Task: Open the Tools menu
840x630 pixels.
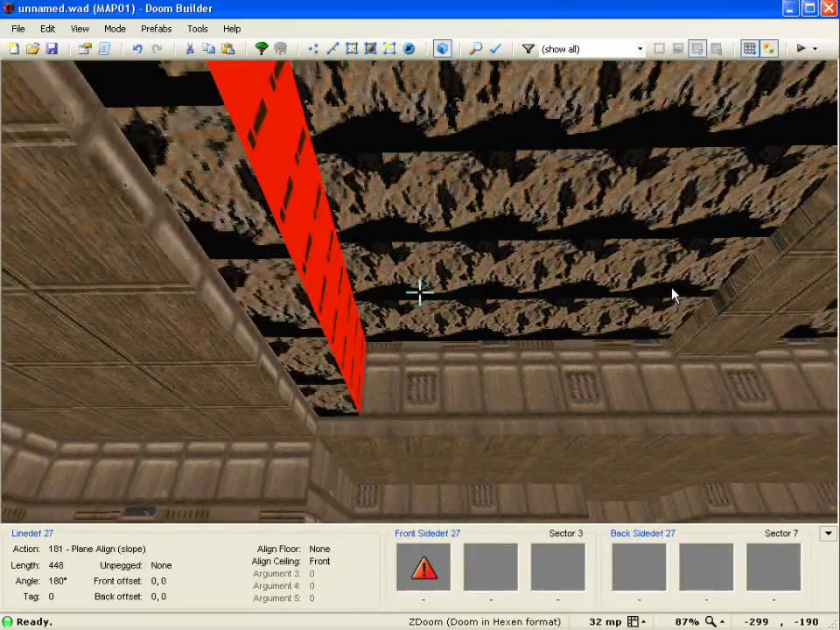Action: point(197,29)
